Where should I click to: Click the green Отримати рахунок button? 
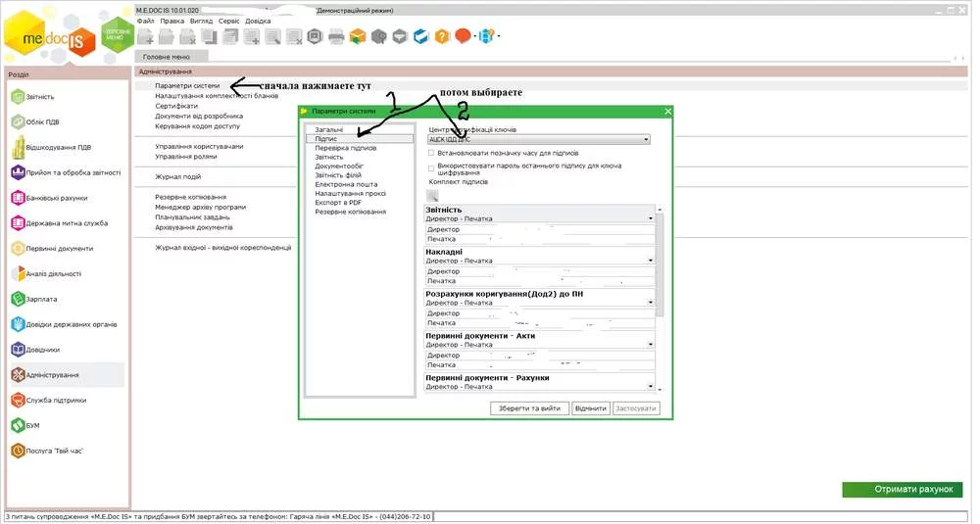tap(902, 490)
